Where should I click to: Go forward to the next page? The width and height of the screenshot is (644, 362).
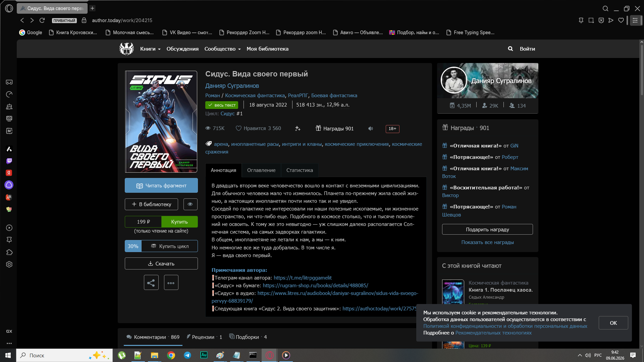[x=32, y=20]
